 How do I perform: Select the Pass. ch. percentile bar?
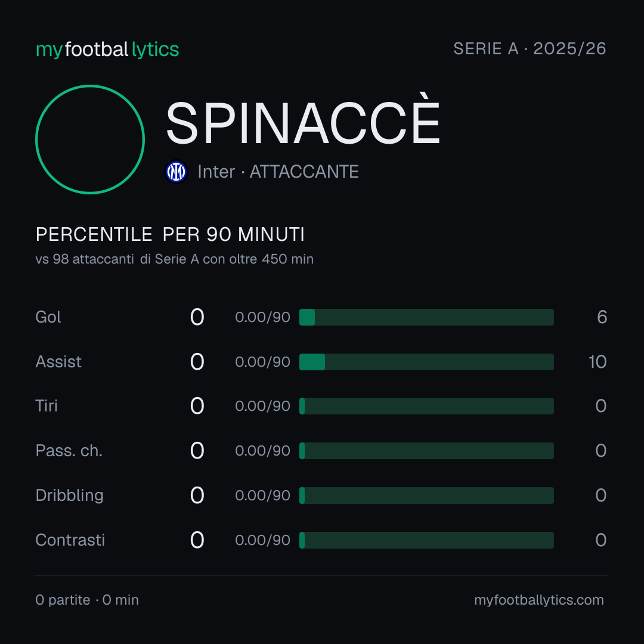point(426,451)
